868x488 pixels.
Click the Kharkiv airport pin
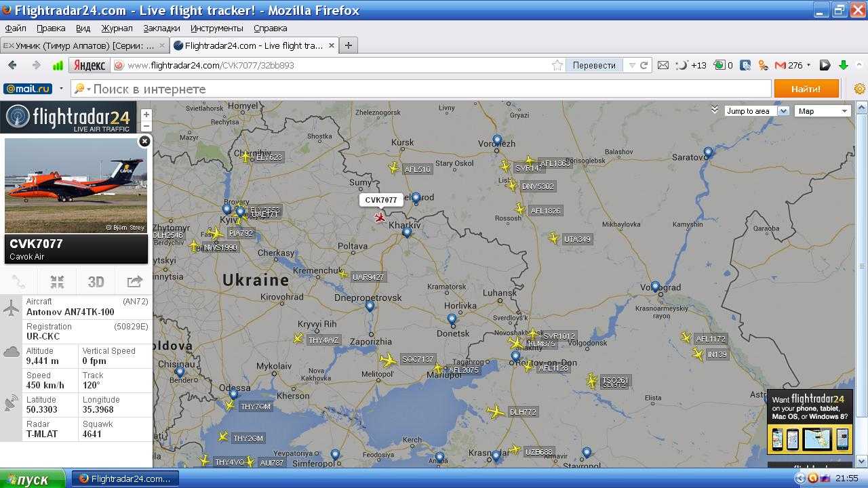[x=407, y=232]
